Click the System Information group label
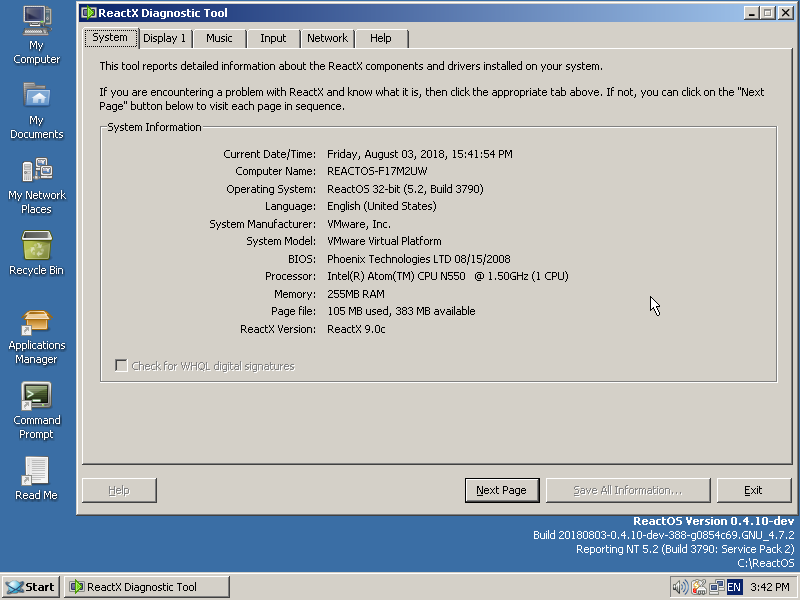Screen dimensions: 800x600 [x=154, y=127]
